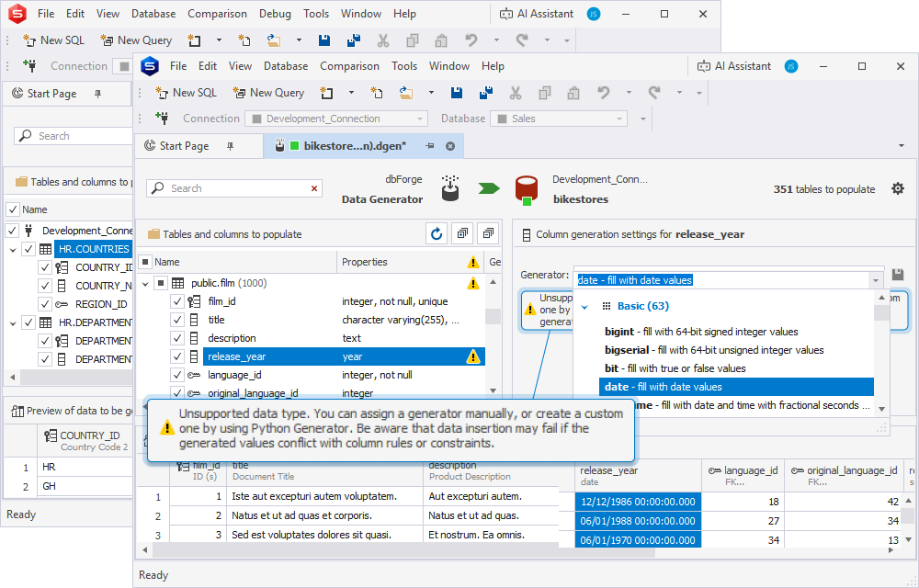Toggle REGION_ID checkbox in back window
Image resolution: width=919 pixels, height=588 pixels.
44,304
